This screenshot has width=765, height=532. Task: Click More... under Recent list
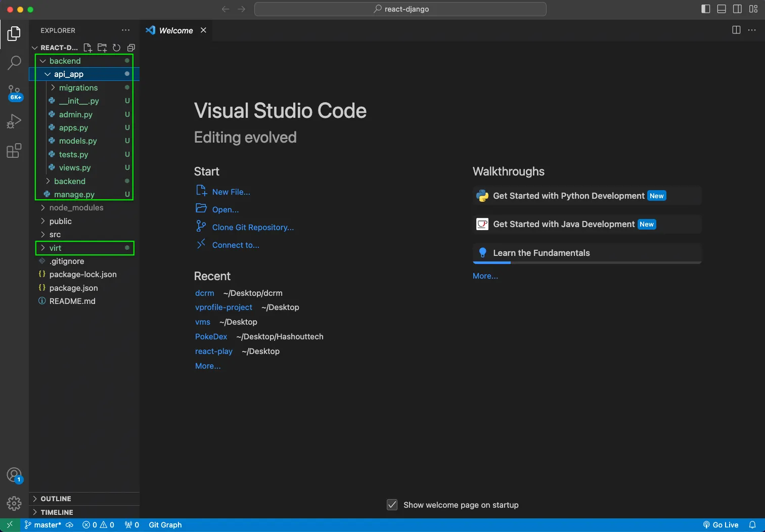pos(208,366)
